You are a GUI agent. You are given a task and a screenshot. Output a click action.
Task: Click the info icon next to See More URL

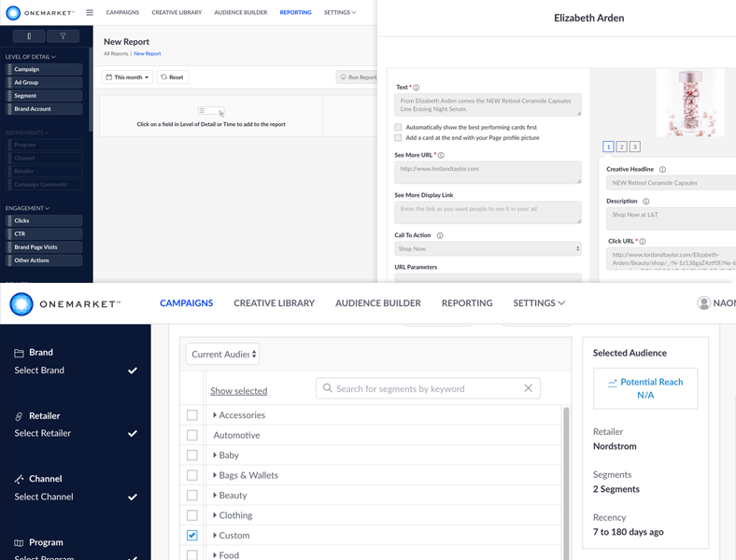441,155
